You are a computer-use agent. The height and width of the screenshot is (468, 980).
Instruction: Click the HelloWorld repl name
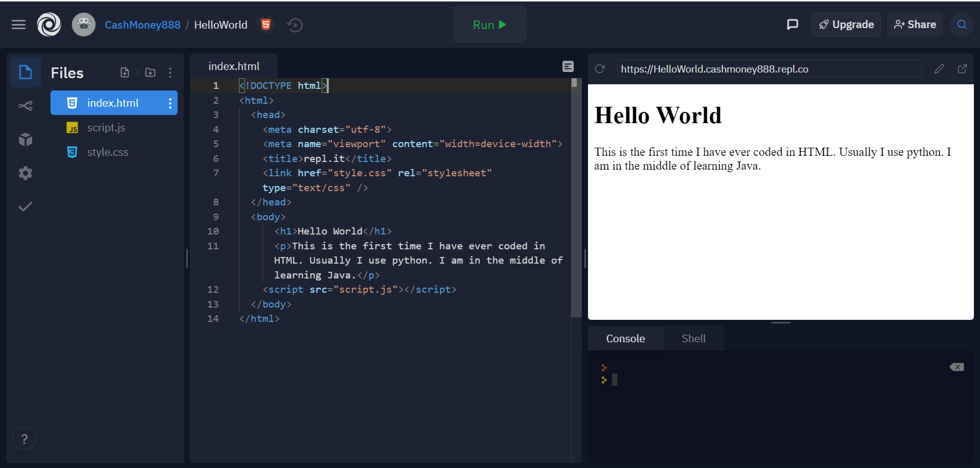click(x=220, y=25)
